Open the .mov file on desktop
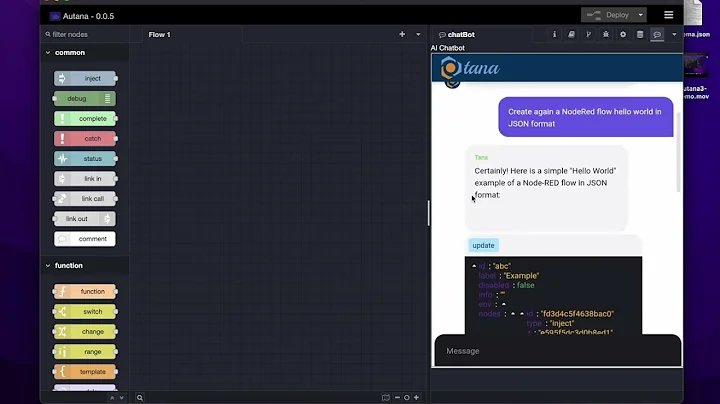The height and width of the screenshot is (404, 720). (x=696, y=77)
